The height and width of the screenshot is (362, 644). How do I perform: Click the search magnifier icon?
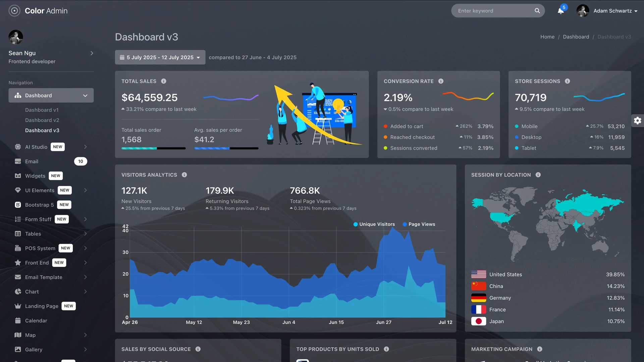click(x=537, y=11)
